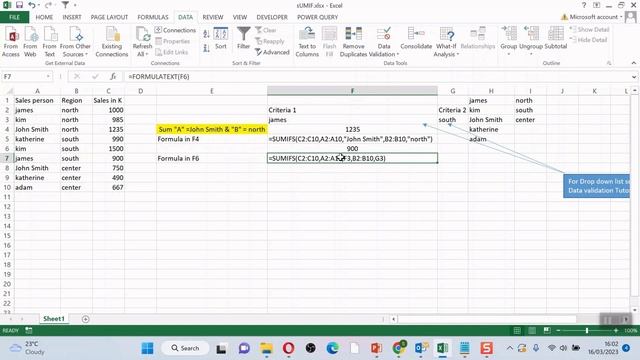640x360 pixels.
Task: Open Microsoft Edge from taskbar
Action: (x=332, y=348)
